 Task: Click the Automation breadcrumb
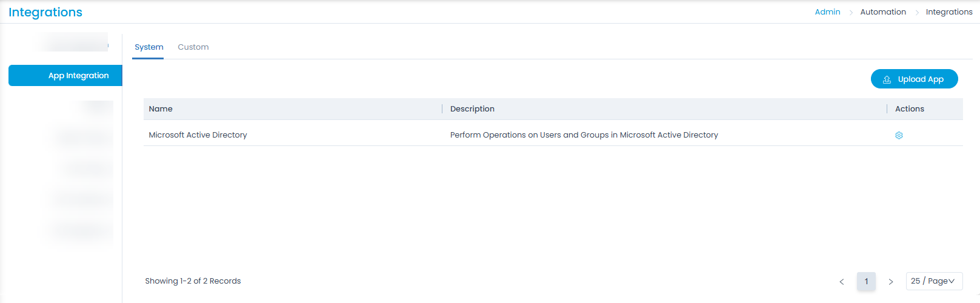[883, 12]
